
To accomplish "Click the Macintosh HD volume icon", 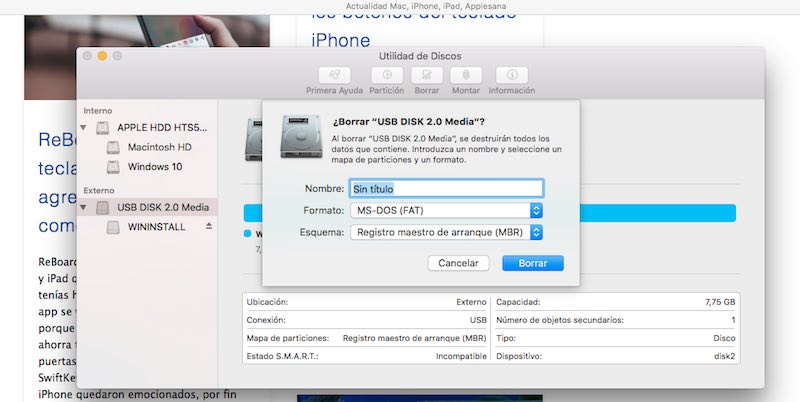I will [113, 147].
